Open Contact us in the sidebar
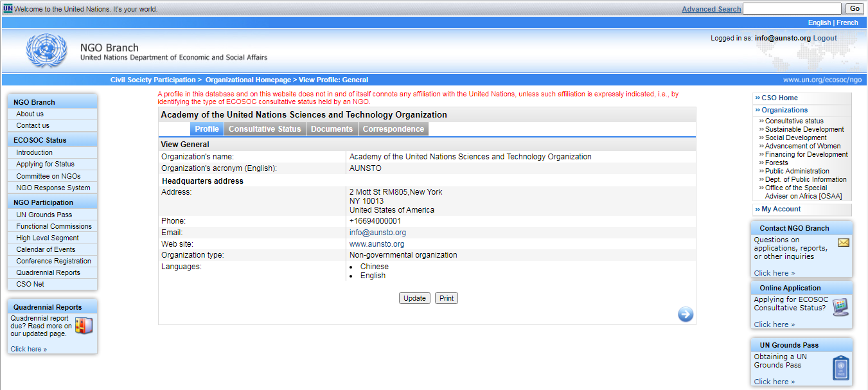Image resolution: width=868 pixels, height=390 pixels. pyautogui.click(x=33, y=125)
